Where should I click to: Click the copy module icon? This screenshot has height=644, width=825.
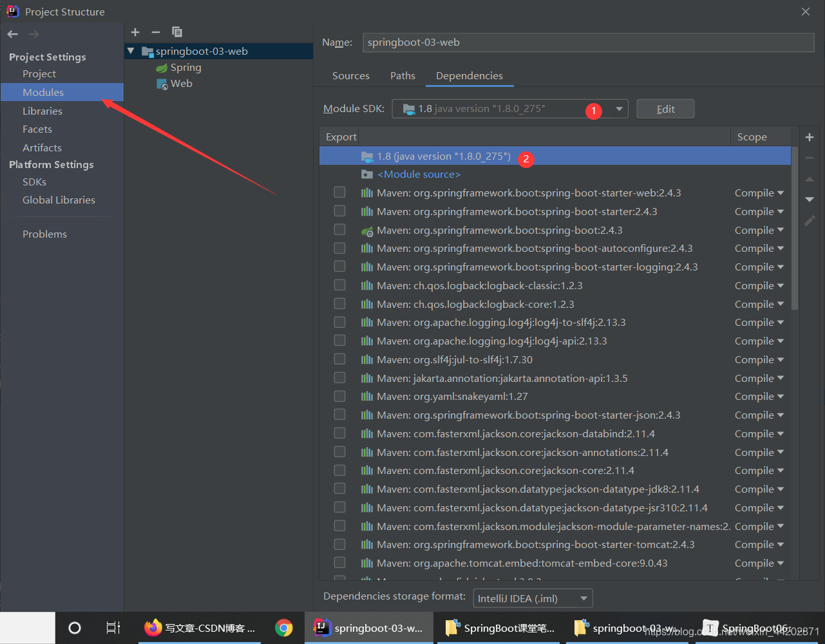coord(177,32)
